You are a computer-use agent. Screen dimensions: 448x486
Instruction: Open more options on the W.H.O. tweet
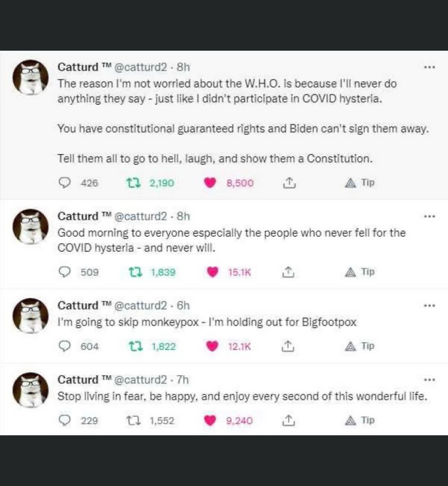(x=429, y=67)
